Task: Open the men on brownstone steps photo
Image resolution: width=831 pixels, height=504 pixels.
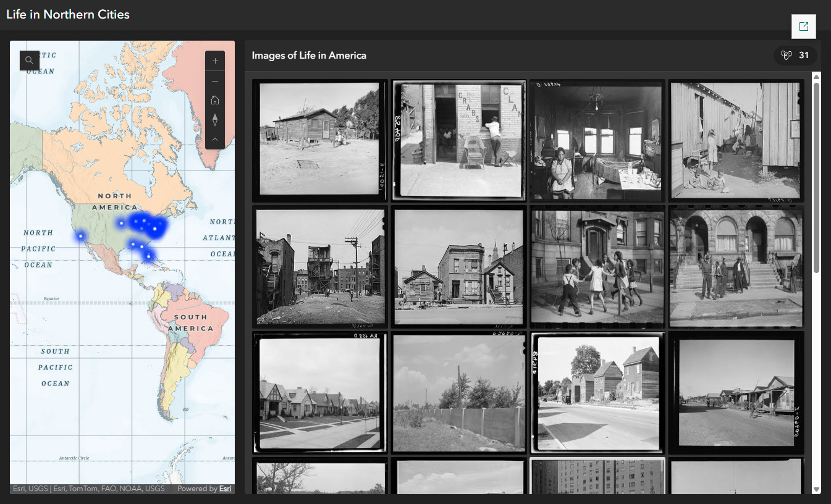Action: pos(735,266)
